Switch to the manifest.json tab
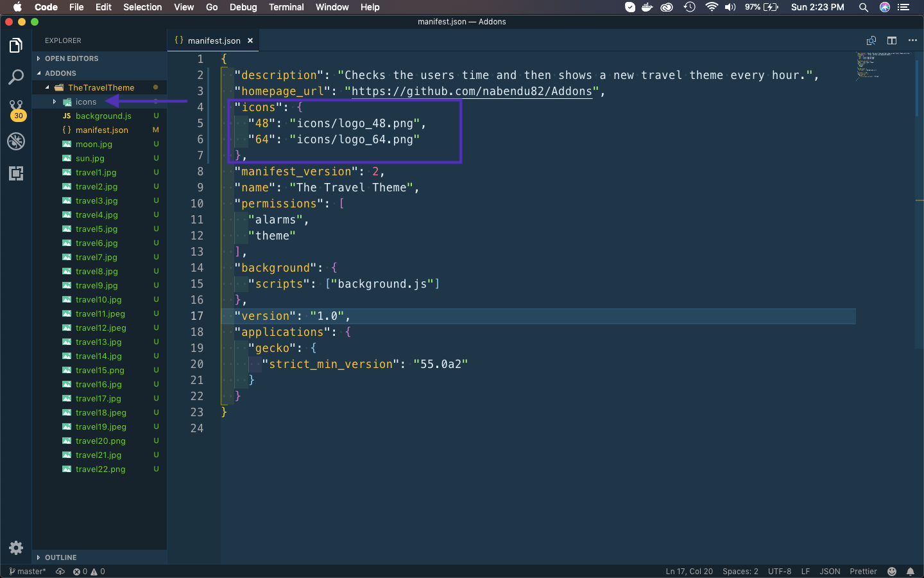Viewport: 924px width, 578px height. click(214, 40)
